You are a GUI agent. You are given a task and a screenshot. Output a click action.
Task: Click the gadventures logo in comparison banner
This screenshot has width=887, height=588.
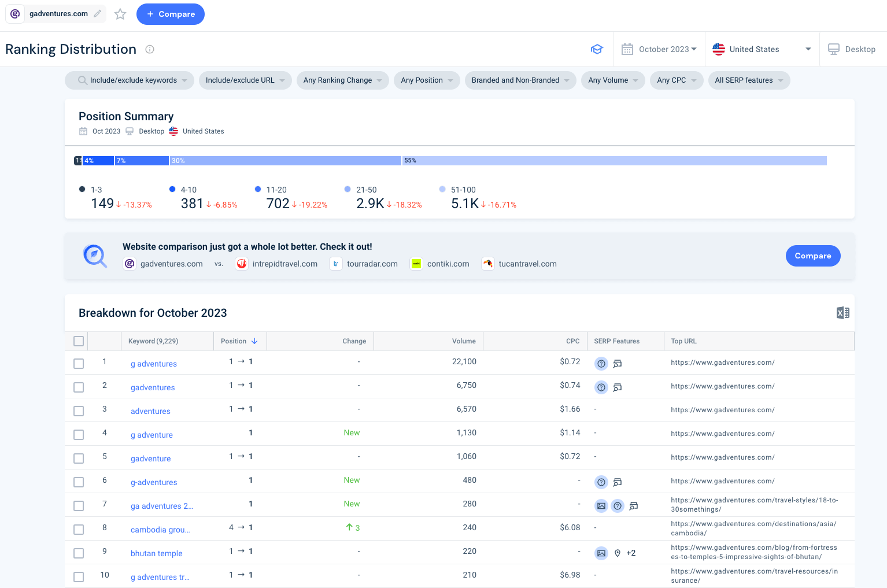130,264
